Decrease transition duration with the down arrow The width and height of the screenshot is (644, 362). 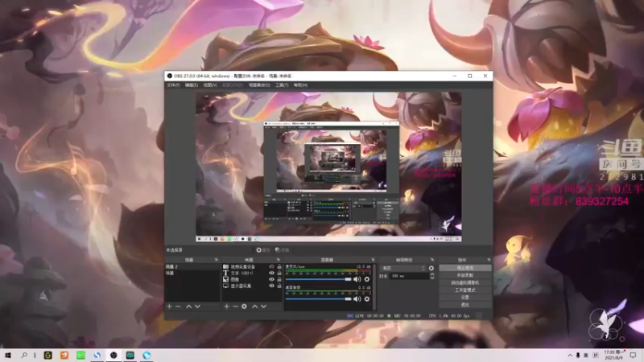click(x=432, y=278)
